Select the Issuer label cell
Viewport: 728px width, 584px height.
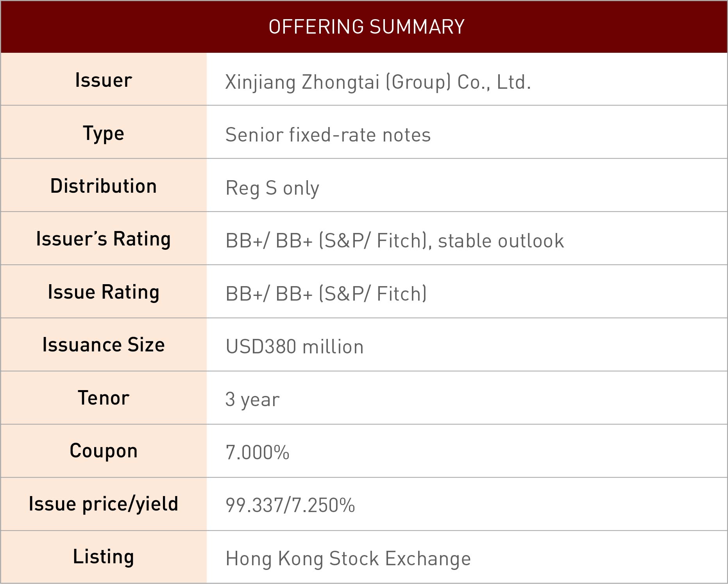[x=104, y=80]
